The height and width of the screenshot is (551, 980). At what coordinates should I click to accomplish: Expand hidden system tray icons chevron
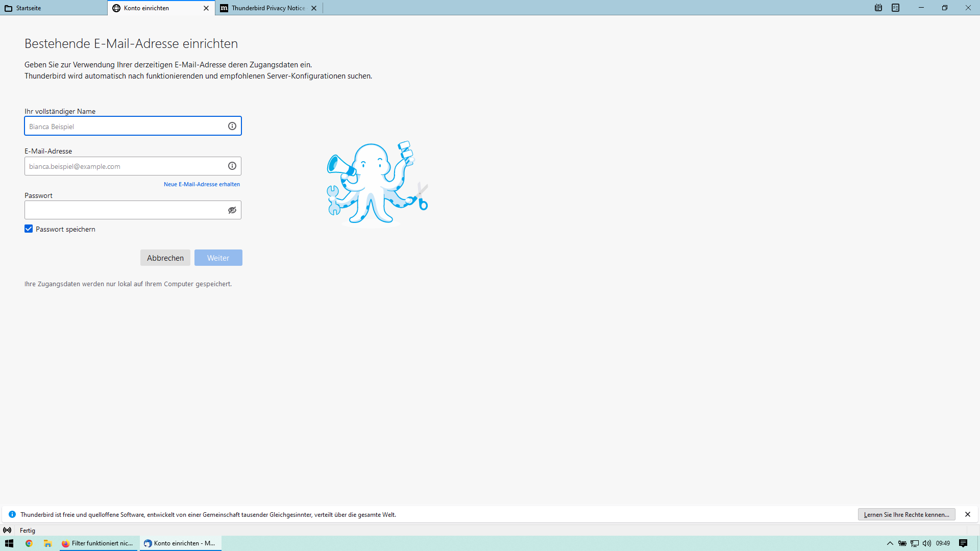(890, 543)
